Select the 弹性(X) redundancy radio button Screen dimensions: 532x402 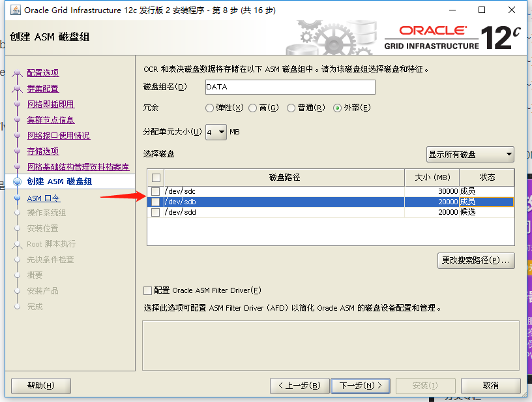coord(210,108)
